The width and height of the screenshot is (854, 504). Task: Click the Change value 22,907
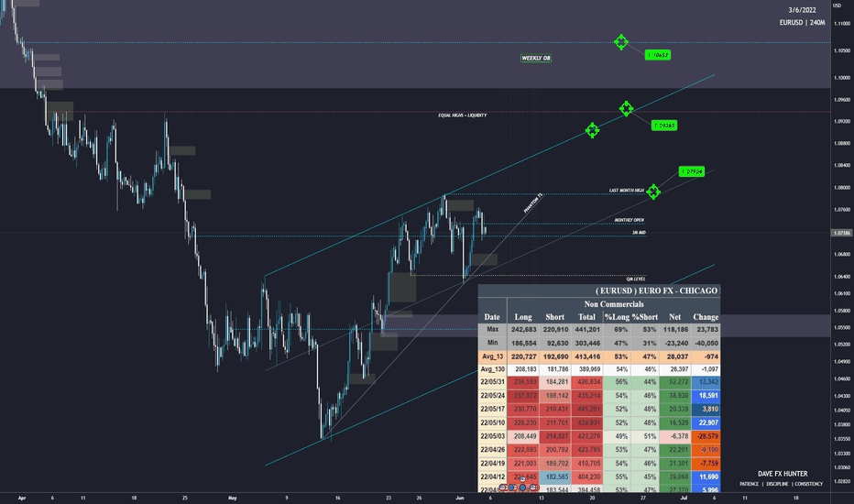tap(706, 422)
